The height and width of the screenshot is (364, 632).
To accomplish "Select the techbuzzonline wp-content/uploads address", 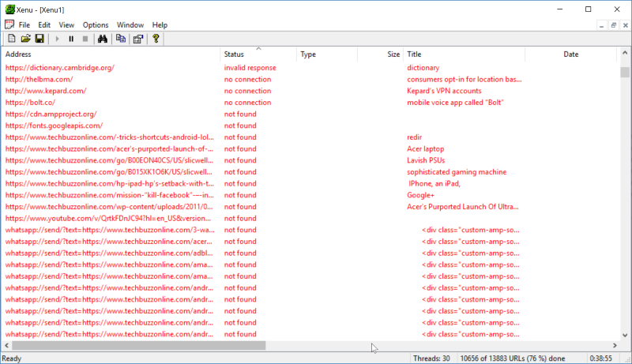I will [109, 207].
